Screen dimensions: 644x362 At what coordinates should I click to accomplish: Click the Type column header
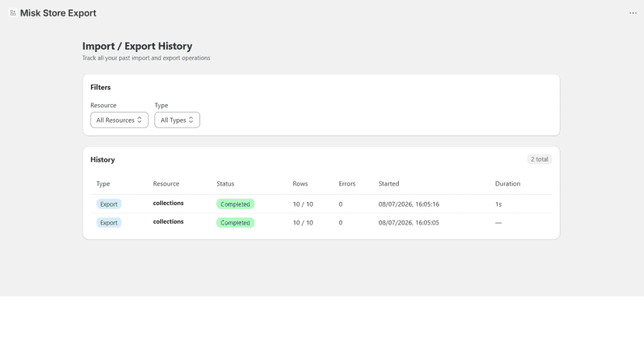[103, 183]
